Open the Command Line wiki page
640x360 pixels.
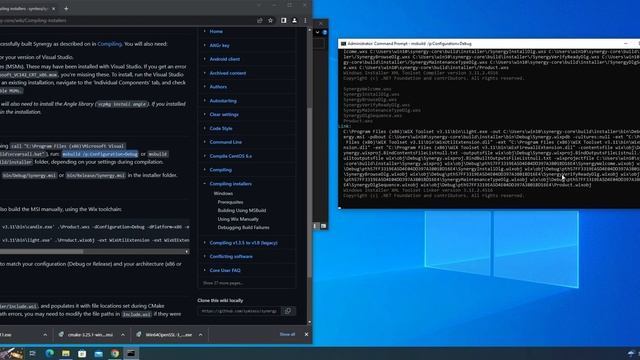pos(226,142)
